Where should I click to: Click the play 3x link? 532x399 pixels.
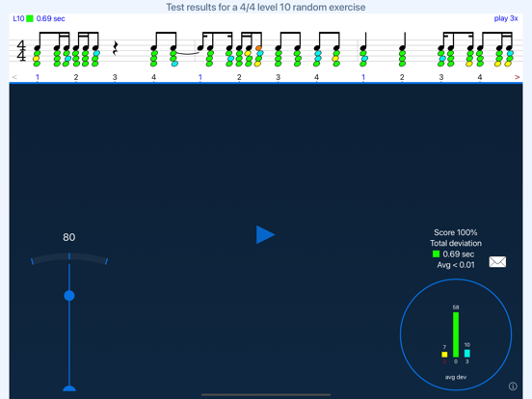click(x=506, y=18)
